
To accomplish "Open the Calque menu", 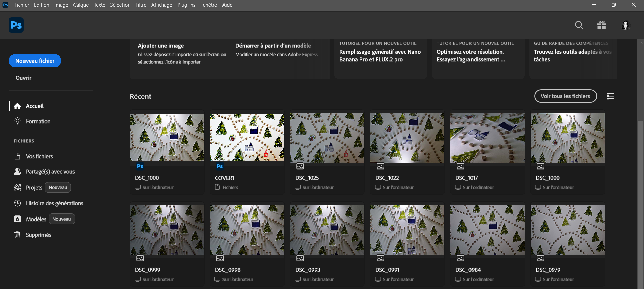I will tap(81, 5).
